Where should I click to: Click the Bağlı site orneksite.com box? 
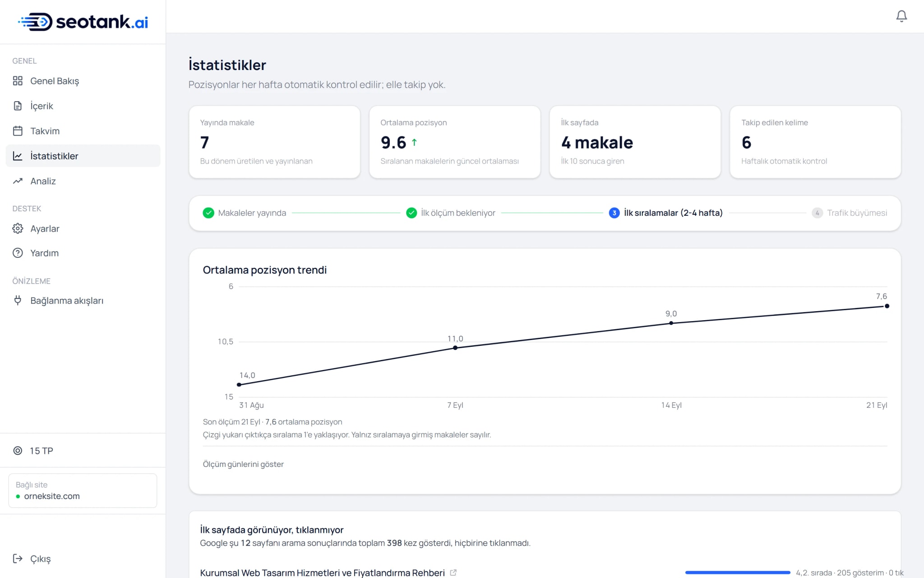[x=83, y=490]
